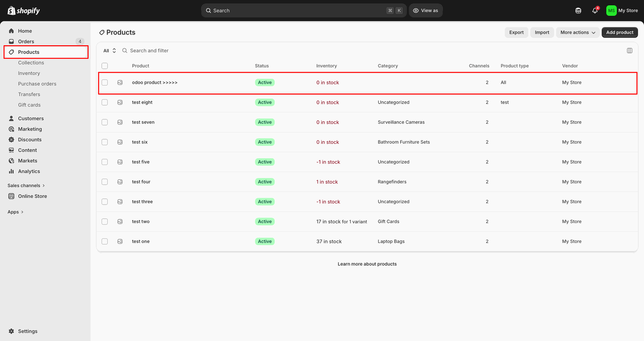This screenshot has width=644, height=341.
Task: Click the Discounts icon in sidebar
Action: tap(11, 139)
